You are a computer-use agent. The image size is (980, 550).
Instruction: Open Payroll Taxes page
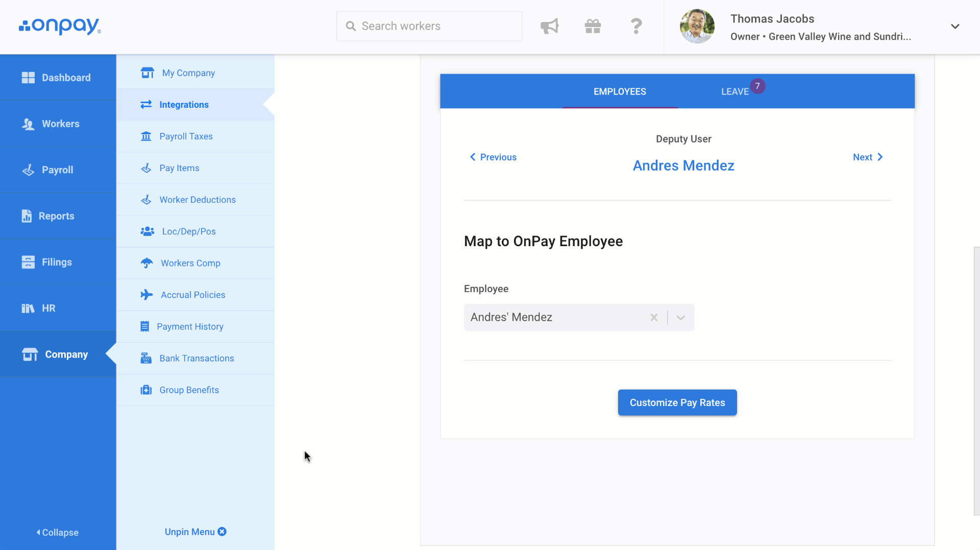[x=195, y=136]
